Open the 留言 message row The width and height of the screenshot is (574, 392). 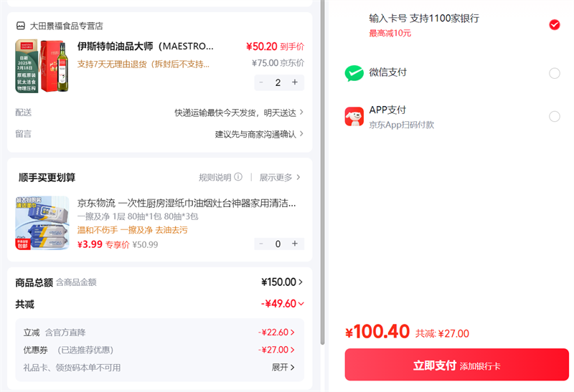coord(259,134)
